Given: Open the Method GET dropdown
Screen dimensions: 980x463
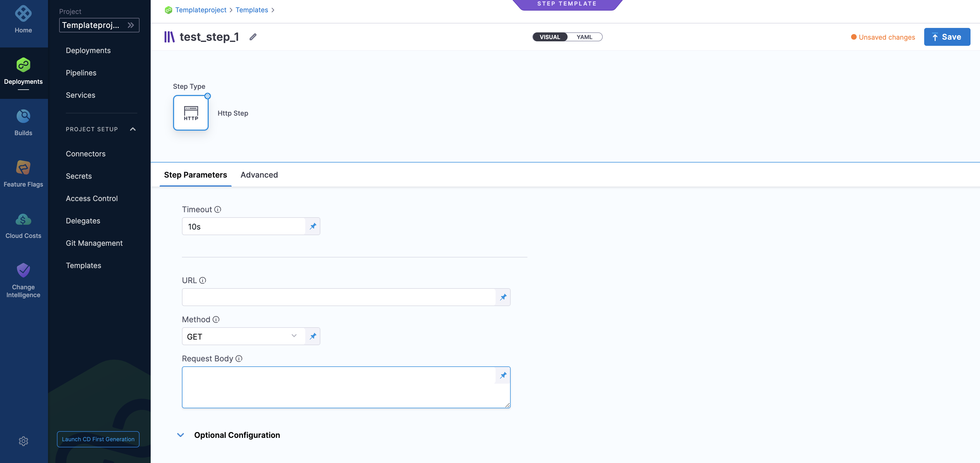Looking at the screenshot, I should 244,336.
